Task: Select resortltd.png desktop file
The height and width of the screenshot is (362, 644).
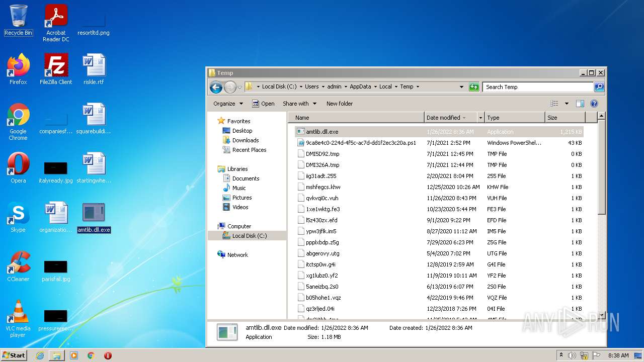Action: 94,24
